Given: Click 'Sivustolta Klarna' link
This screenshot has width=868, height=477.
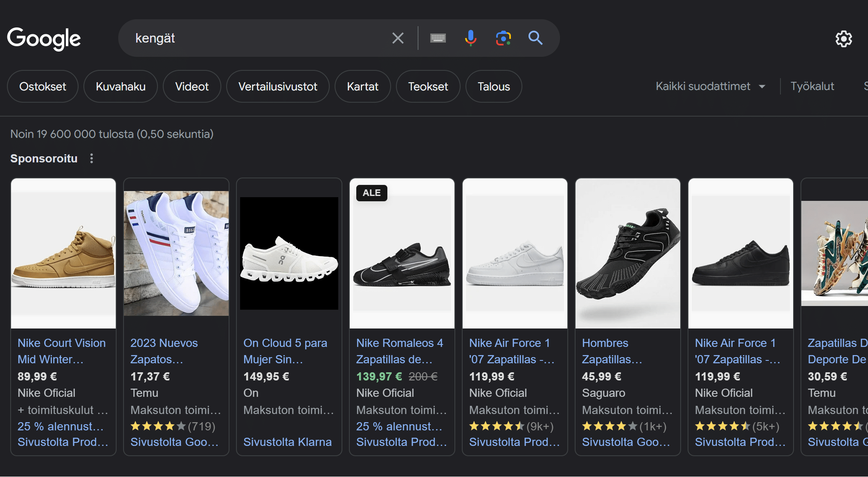Looking at the screenshot, I should (288, 442).
